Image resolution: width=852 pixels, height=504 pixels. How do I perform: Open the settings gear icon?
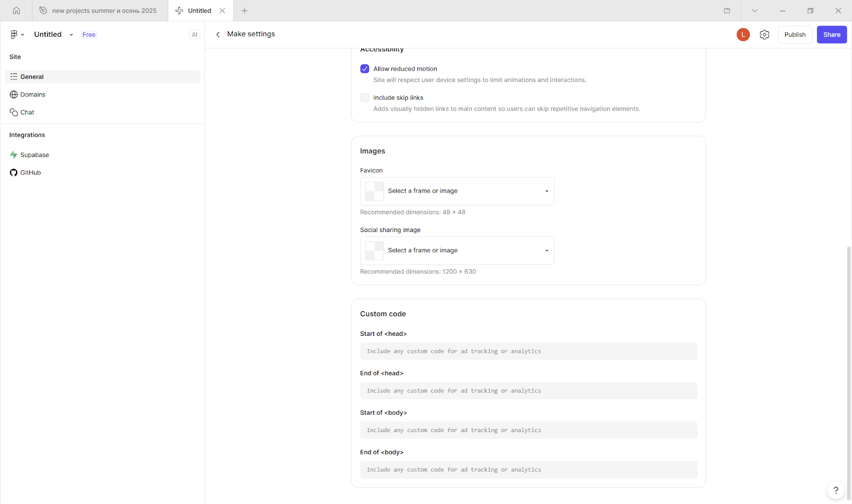[x=764, y=35]
